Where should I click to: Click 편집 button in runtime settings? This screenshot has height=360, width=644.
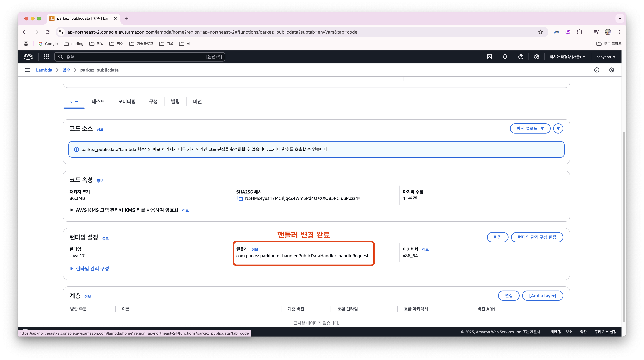pyautogui.click(x=498, y=237)
